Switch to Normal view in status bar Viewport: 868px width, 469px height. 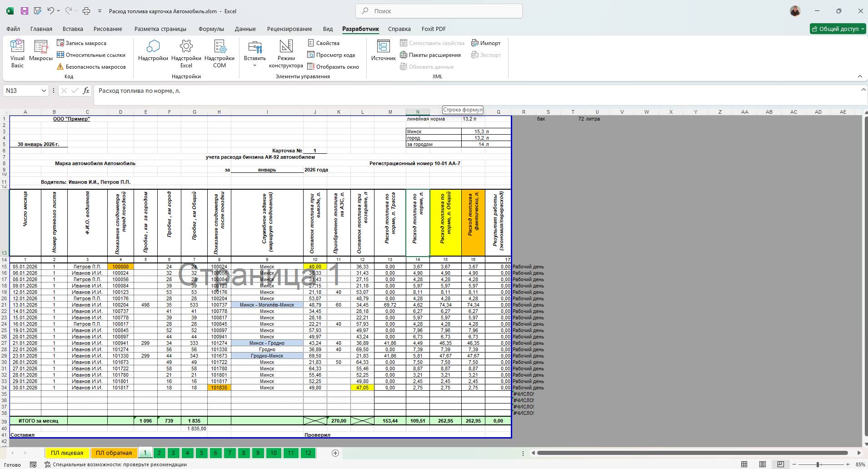tap(744, 464)
